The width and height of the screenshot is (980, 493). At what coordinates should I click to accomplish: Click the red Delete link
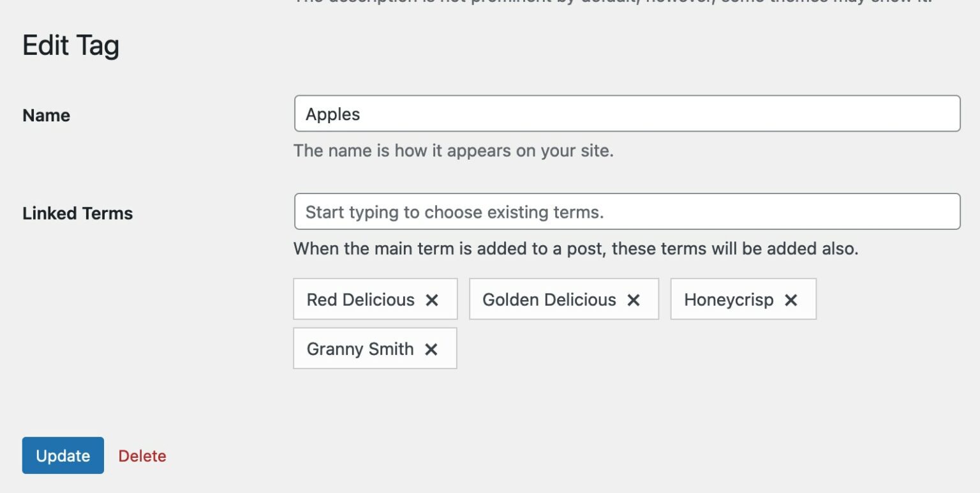[x=142, y=456]
